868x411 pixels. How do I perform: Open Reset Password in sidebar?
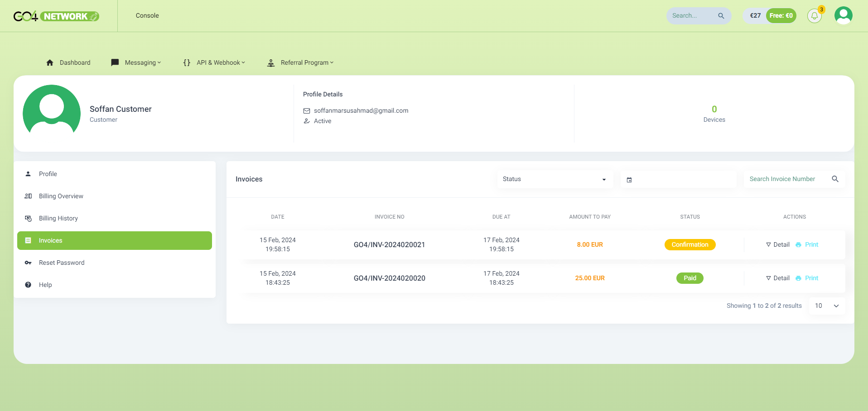pyautogui.click(x=115, y=263)
